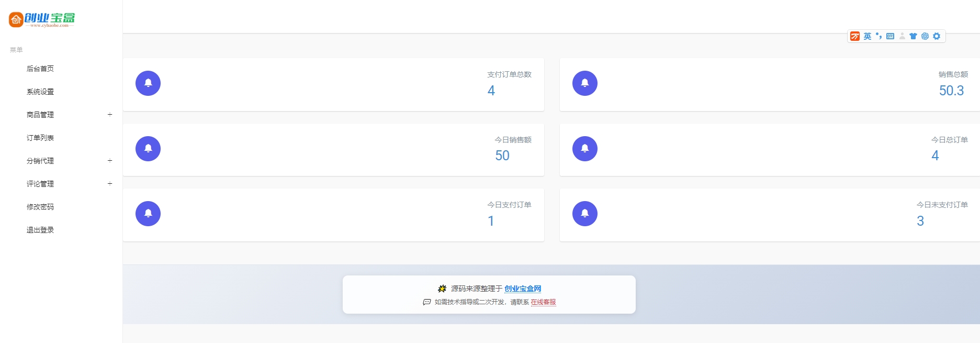Screen dimensions: 980x343
Task: Open the skin shirt icon in IME toolbar
Action: point(913,36)
